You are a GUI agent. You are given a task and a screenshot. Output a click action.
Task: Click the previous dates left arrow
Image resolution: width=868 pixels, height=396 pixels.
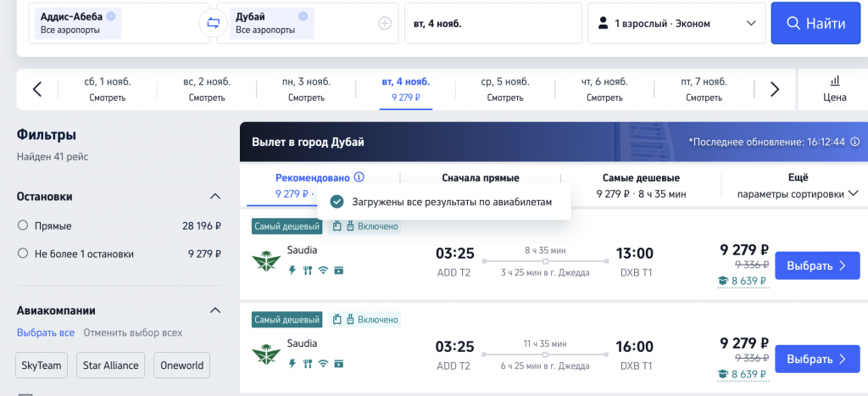[36, 89]
